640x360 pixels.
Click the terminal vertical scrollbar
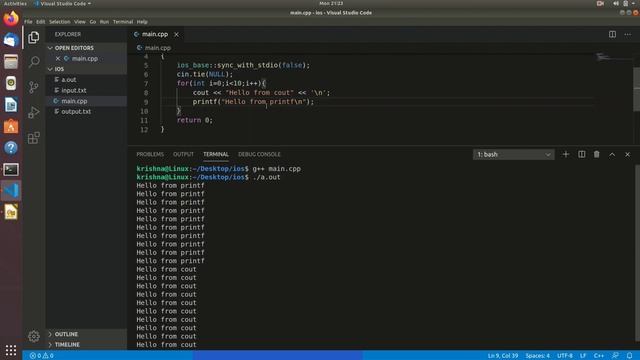(637, 253)
